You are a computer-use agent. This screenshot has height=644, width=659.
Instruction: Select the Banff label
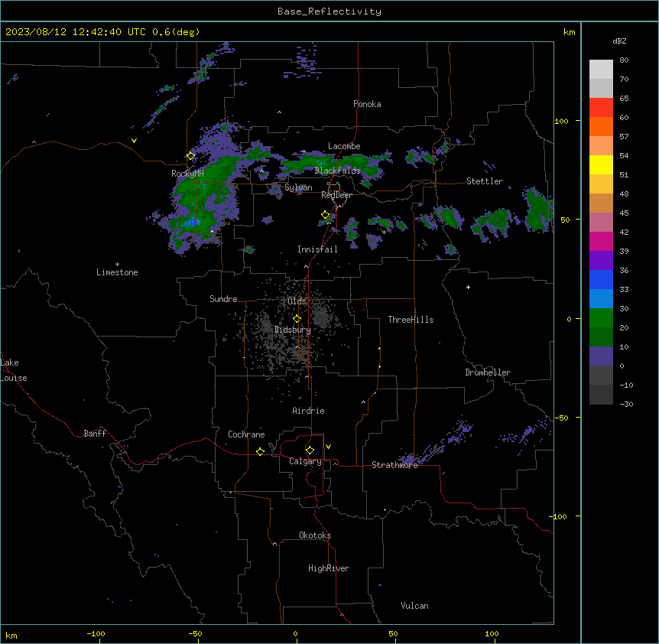[x=95, y=434]
